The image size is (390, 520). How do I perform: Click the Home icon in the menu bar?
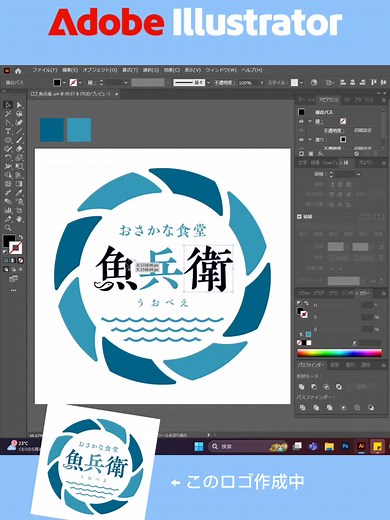coord(18,71)
